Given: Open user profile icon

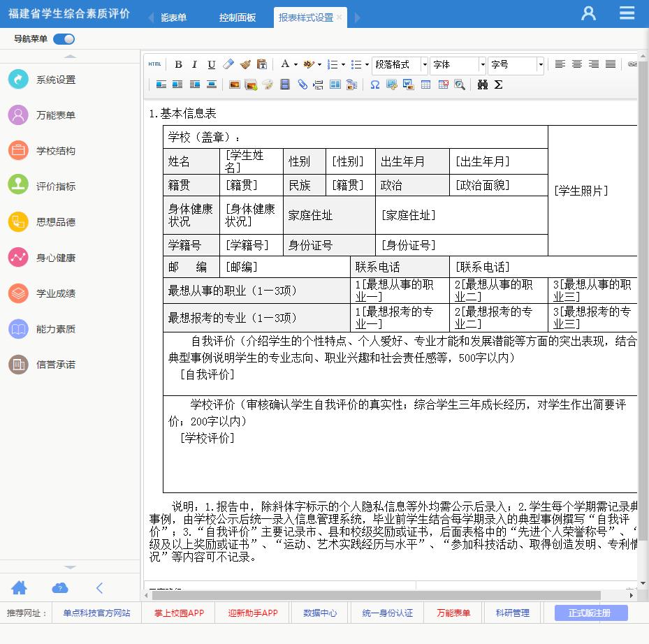Looking at the screenshot, I should coord(588,13).
